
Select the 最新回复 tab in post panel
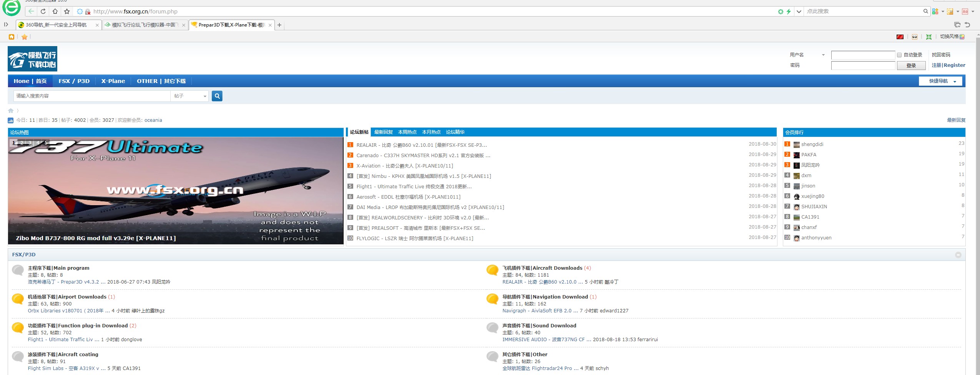[x=383, y=132]
